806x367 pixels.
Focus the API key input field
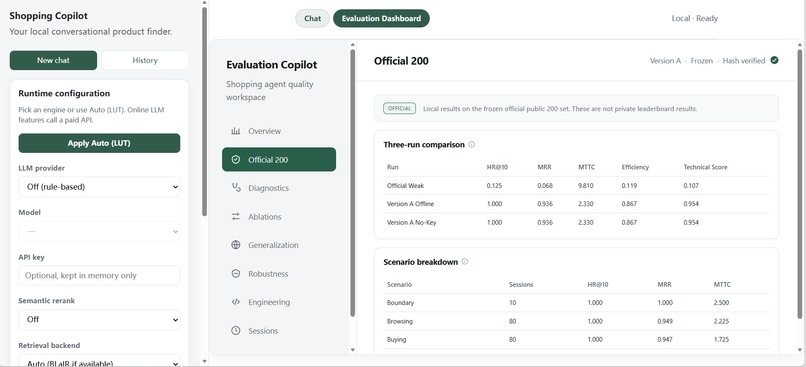tap(99, 276)
